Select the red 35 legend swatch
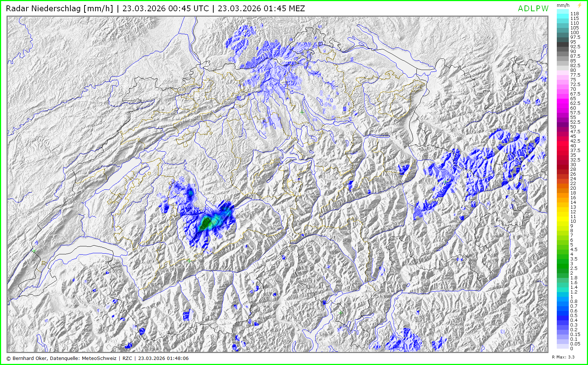Screen dimensions: 588x365 point(563,155)
